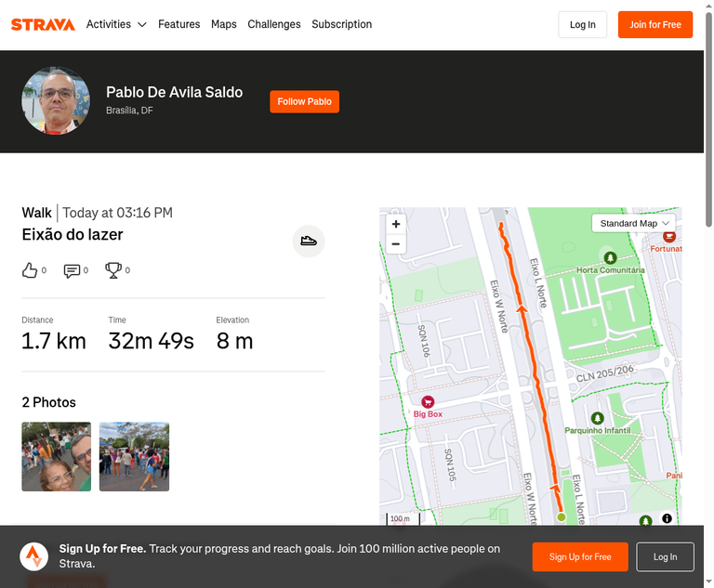The height and width of the screenshot is (588, 714).
Task: Zoom out on the map
Action: 396,244
